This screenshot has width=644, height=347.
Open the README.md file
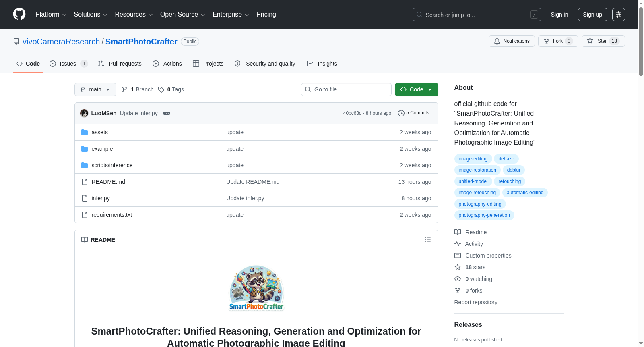click(x=108, y=182)
